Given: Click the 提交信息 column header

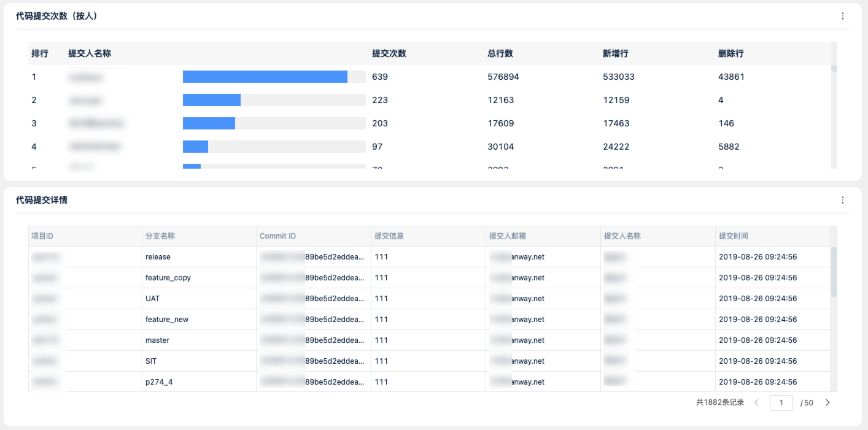Looking at the screenshot, I should click(x=428, y=236).
